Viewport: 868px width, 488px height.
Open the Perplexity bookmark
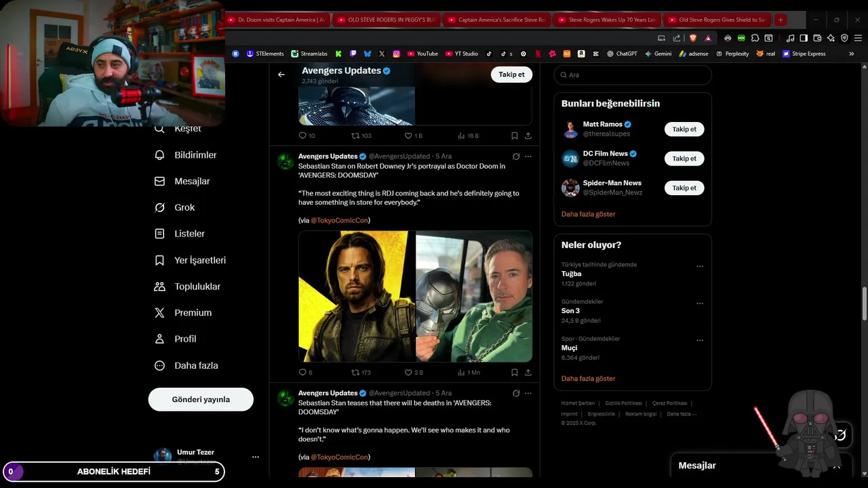point(732,54)
